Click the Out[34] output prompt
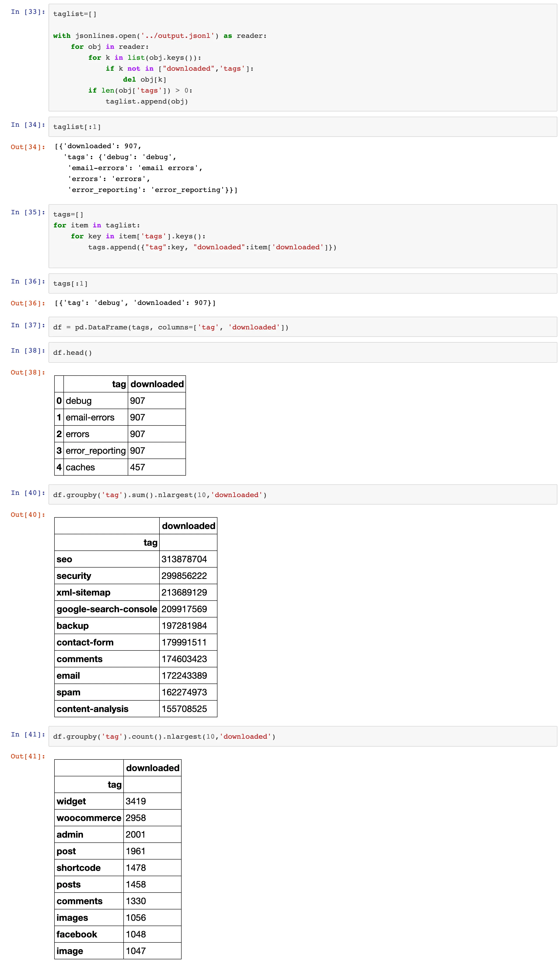 coord(28,147)
